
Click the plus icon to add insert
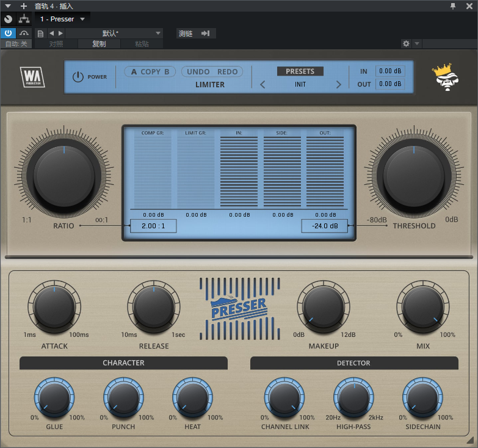coord(24,5)
